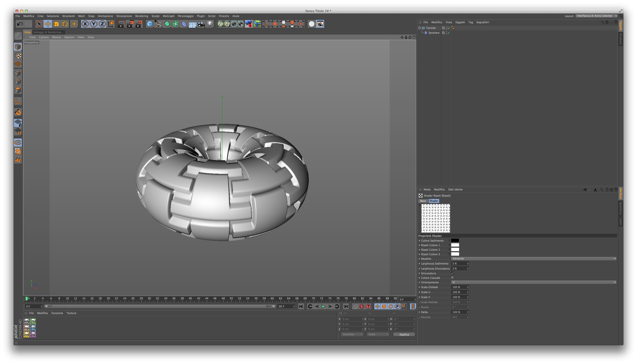Click the Undo arrow icon

click(x=20, y=24)
